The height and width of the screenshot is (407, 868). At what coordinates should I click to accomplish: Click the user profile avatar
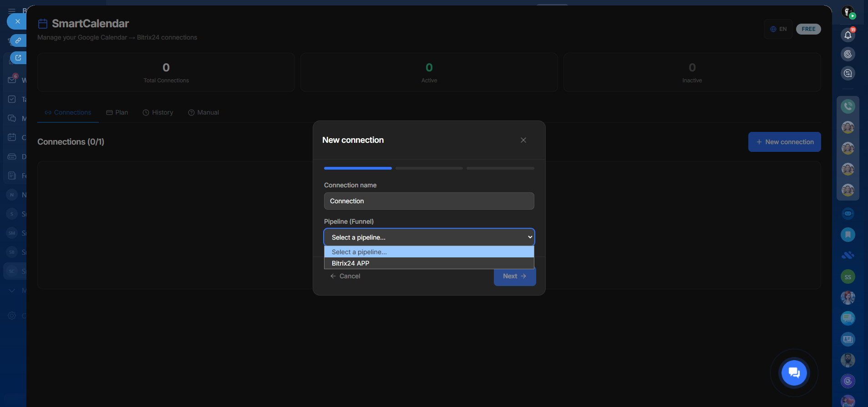(848, 12)
